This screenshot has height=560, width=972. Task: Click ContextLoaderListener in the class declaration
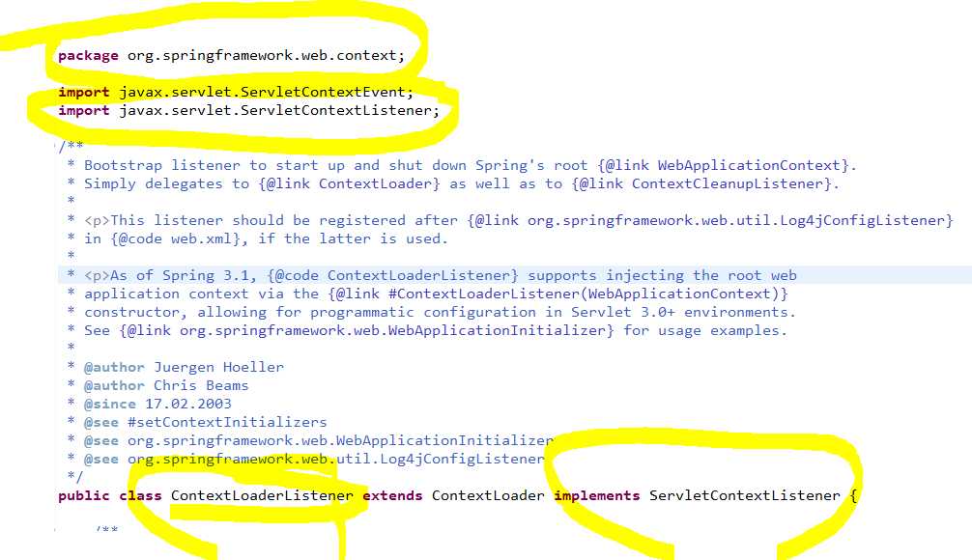[x=262, y=495]
